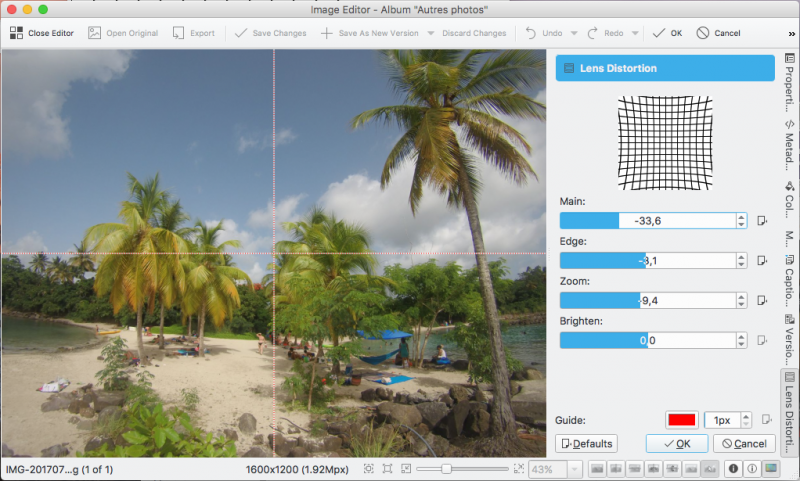Click the fit-to-selection zoom icon
This screenshot has width=800, height=481.
(387, 469)
